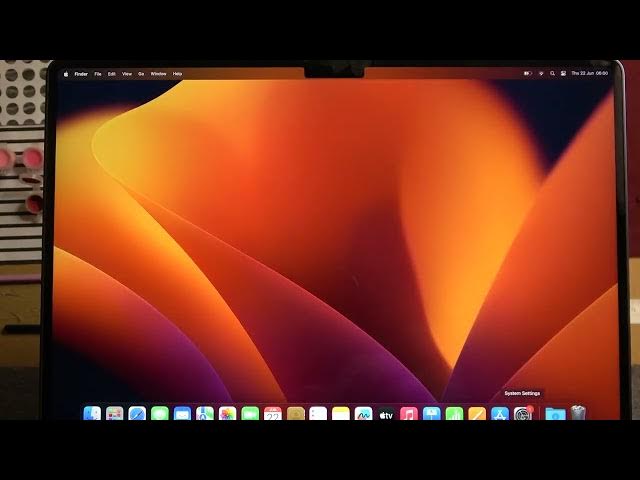The image size is (640, 480).
Task: Open the File menu
Action: tap(98, 74)
